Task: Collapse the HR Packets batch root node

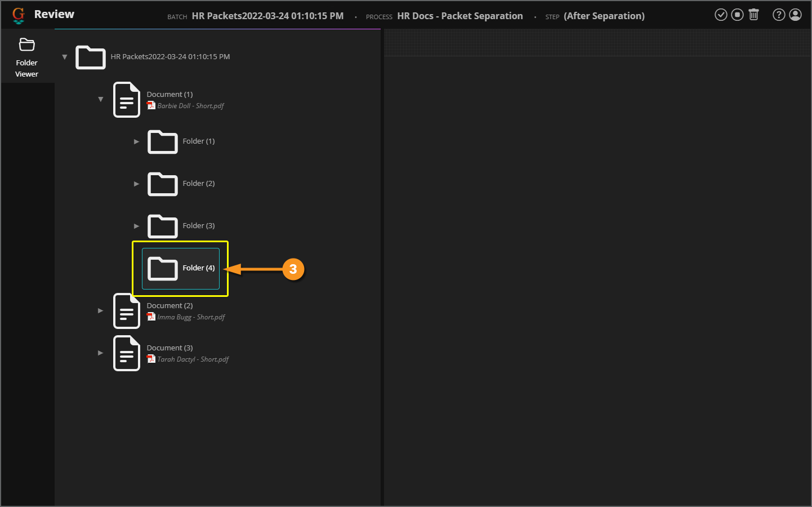Action: [x=65, y=57]
